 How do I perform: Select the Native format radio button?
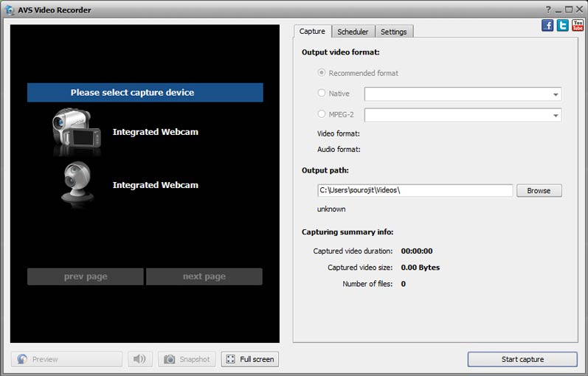pyautogui.click(x=322, y=93)
